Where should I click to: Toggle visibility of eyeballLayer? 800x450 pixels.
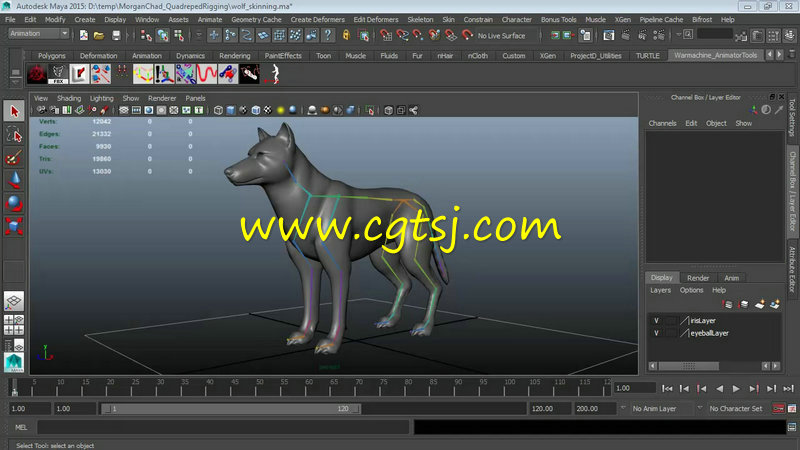tap(656, 333)
